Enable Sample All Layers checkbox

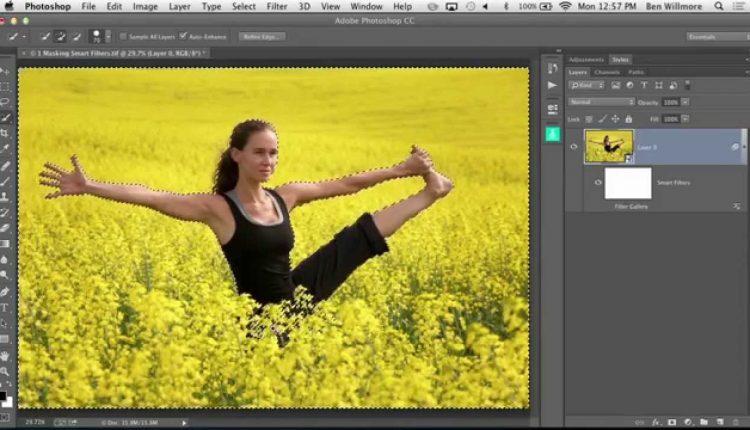[x=123, y=36]
